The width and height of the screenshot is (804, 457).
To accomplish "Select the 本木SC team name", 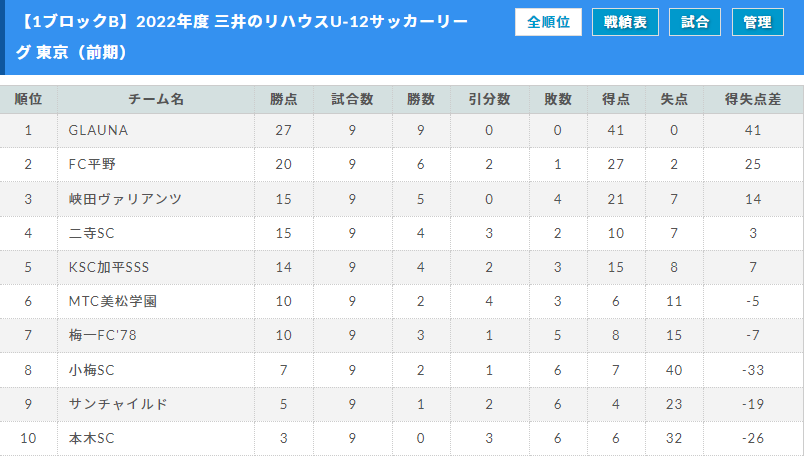I will click(x=91, y=439).
